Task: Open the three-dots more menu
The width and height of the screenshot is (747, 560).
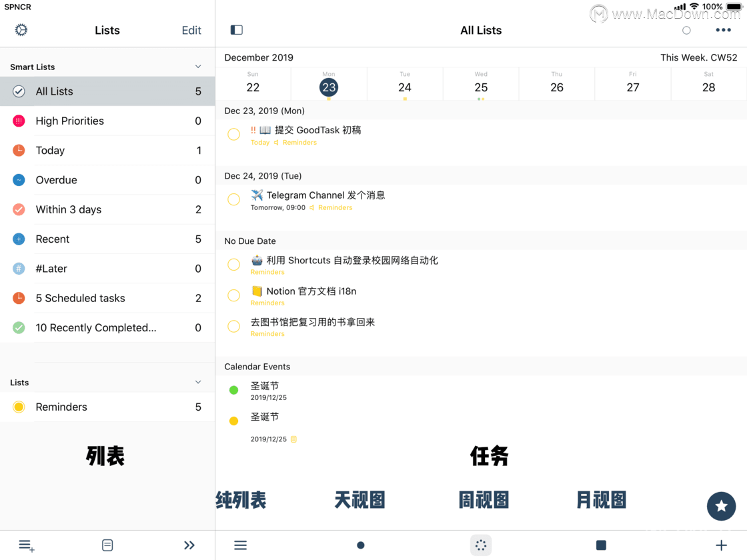Action: click(x=723, y=30)
